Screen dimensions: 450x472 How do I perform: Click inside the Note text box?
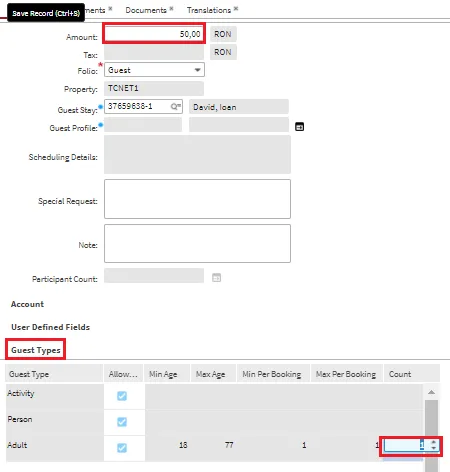pos(197,244)
